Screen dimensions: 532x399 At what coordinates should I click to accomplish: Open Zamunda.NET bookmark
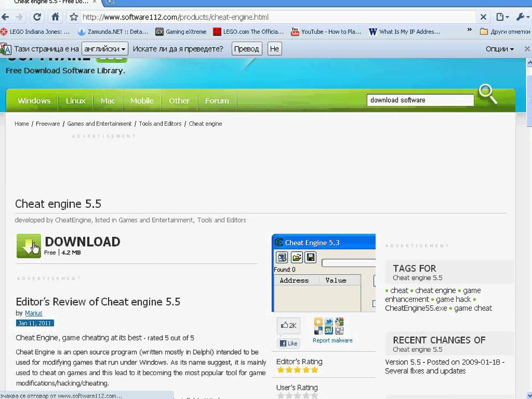pos(113,32)
